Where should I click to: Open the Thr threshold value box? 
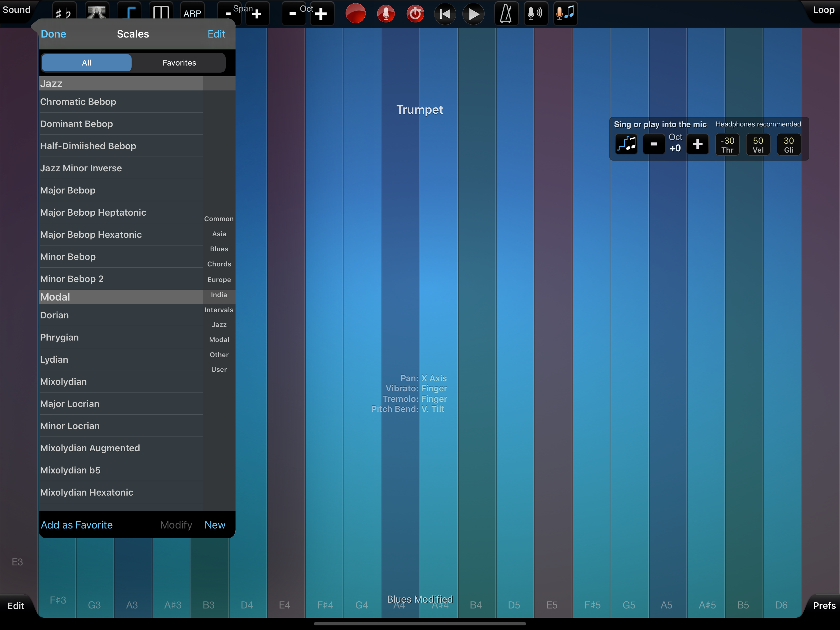pyautogui.click(x=727, y=144)
